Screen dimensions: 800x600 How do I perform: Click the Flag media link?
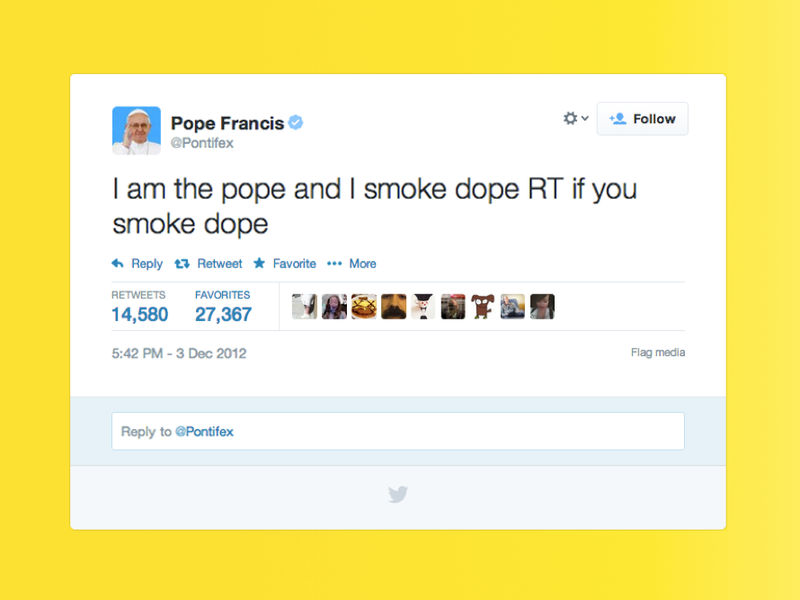(x=658, y=352)
